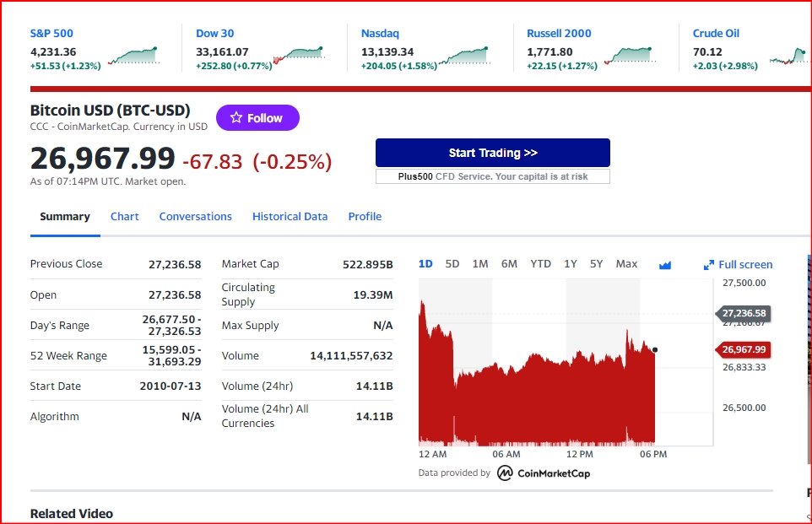
Task: Click the current-price end dot on the chart
Action: tap(655, 350)
